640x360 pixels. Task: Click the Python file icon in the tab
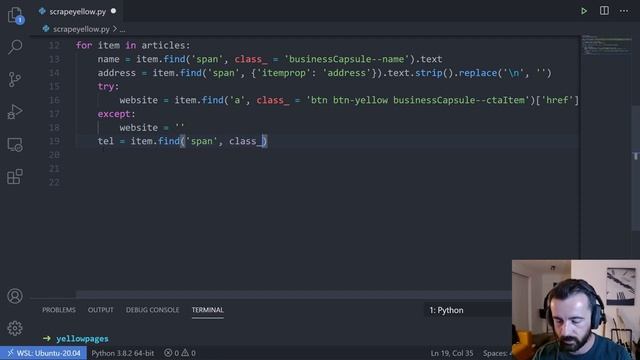tap(42, 11)
